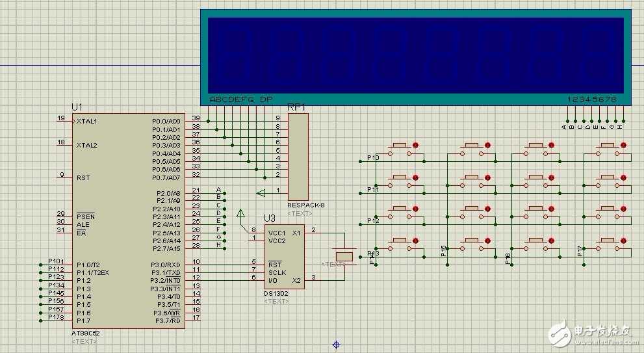Screen dimensions: 644x353
Task: Select the RESPACK-8 resistor pack RP1
Action: point(298,157)
